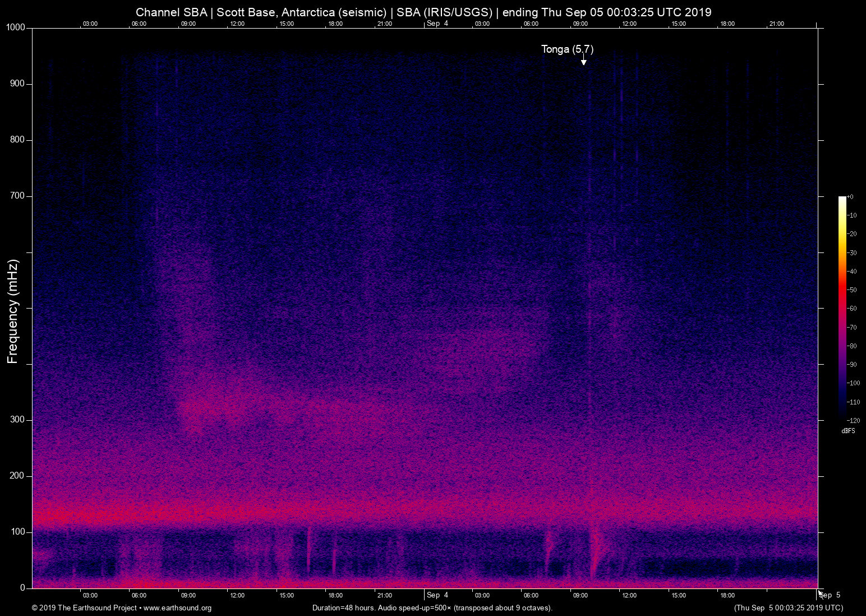Viewport: 866px width, 616px height.
Task: Click the Sep 4 label on top axis
Action: pyautogui.click(x=437, y=24)
